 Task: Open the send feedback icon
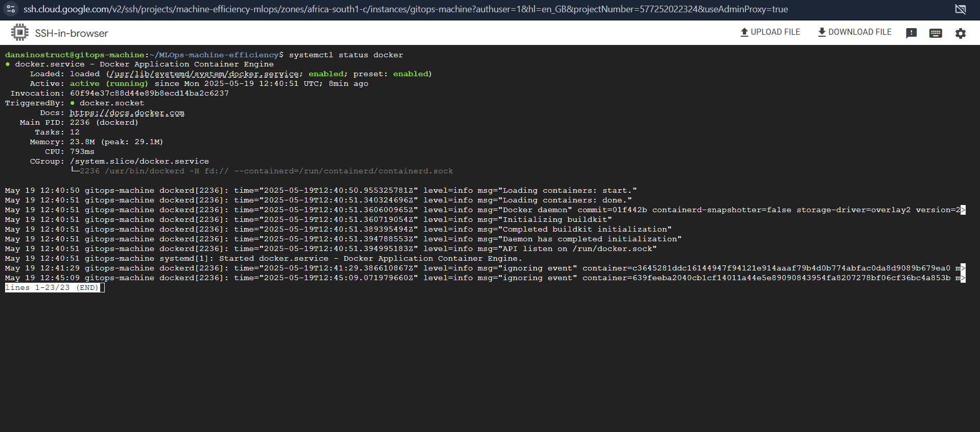pos(911,33)
